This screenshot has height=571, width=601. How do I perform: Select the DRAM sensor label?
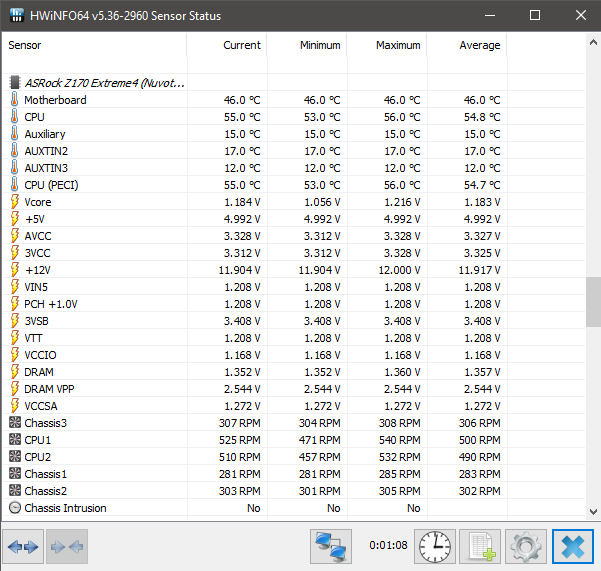click(x=39, y=372)
